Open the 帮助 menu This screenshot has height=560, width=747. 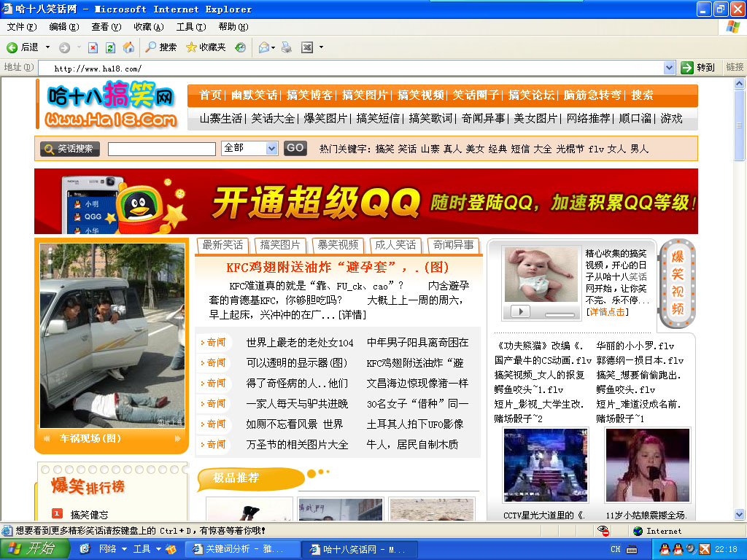pos(233,27)
